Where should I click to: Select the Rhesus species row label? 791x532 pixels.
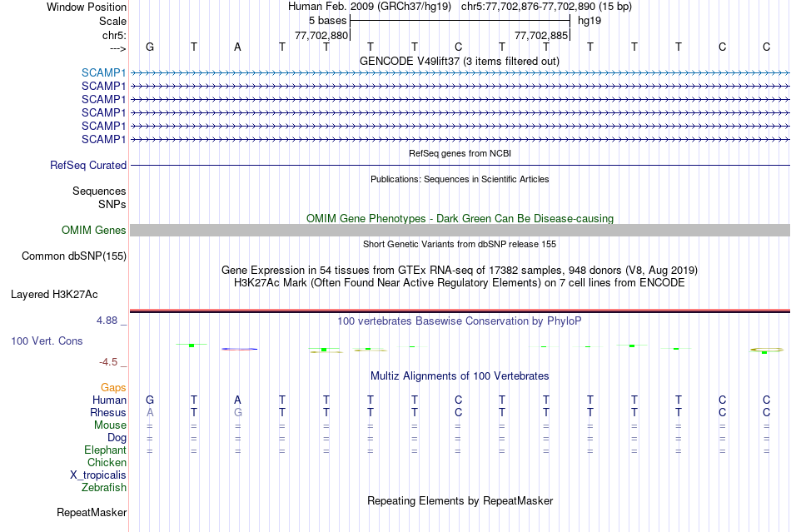click(108, 412)
